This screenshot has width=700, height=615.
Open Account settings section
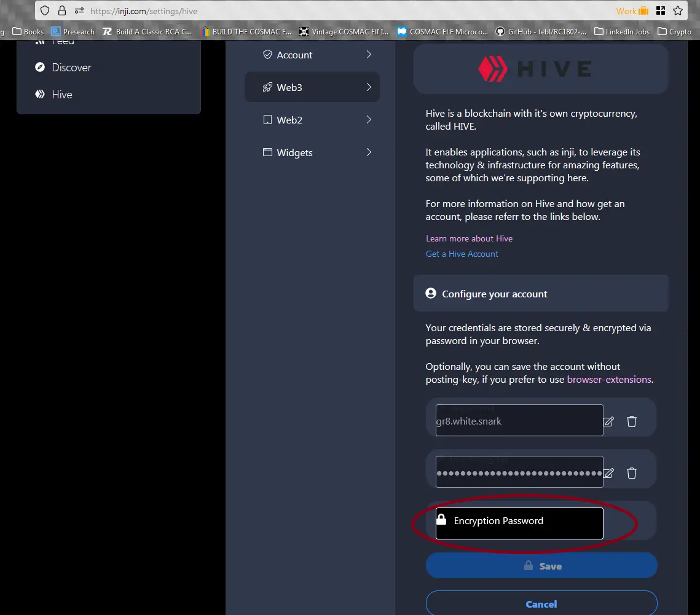point(312,55)
